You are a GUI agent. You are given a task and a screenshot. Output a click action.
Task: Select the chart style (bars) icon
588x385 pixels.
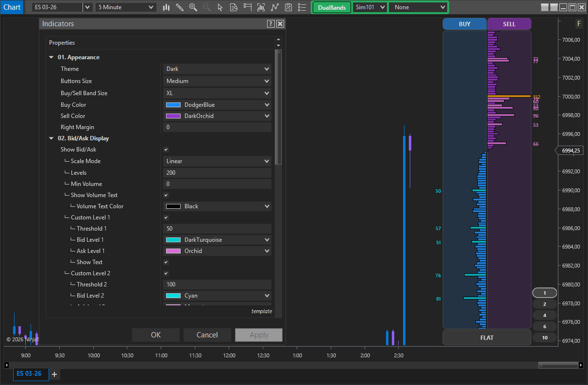pyautogui.click(x=166, y=7)
